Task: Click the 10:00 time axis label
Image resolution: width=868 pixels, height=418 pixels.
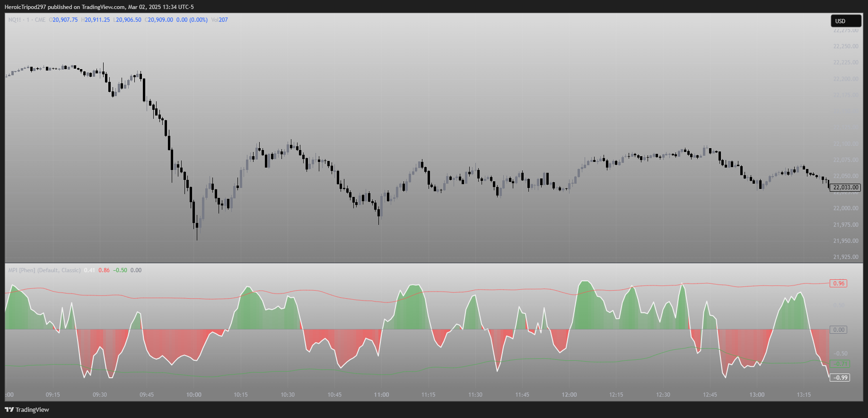Action: click(194, 395)
